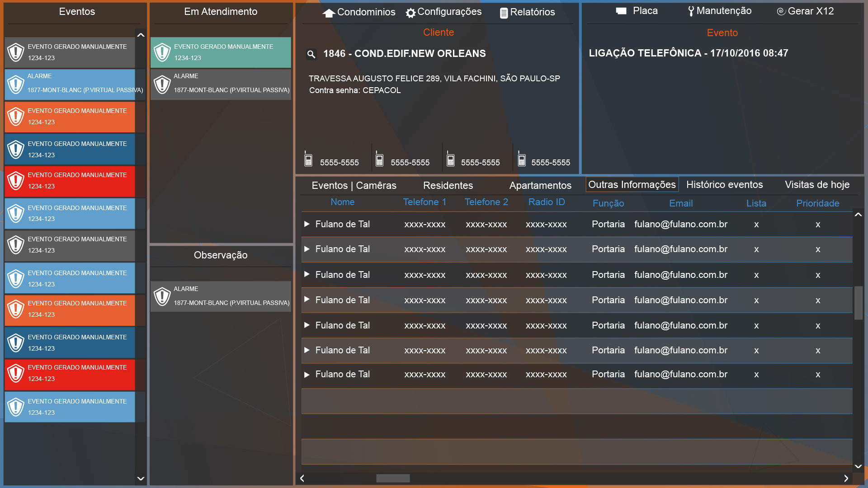The image size is (868, 488).
Task: Expand the second Fulano de Tal row
Action: [x=307, y=249]
